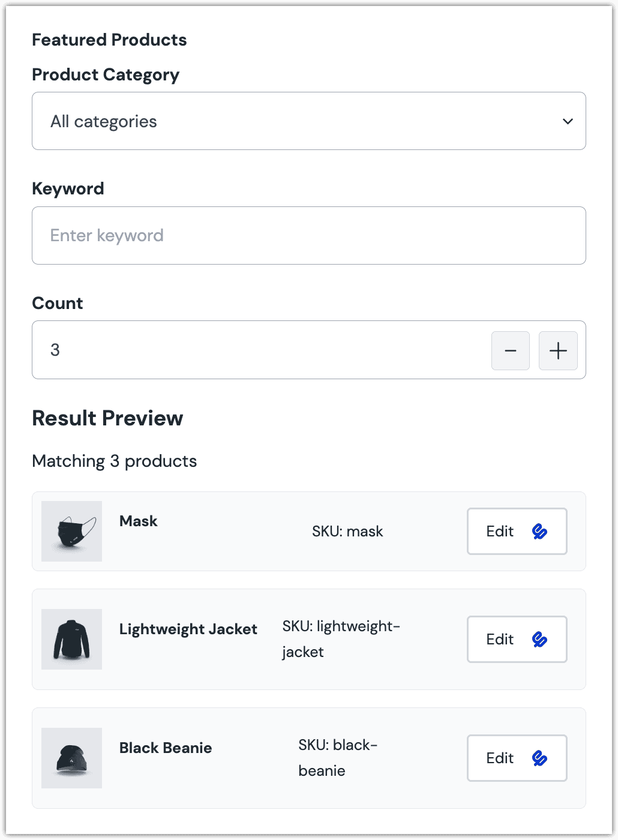Screen dimensions: 618x840
Task: Decrease count with the minus button
Action: pyautogui.click(x=511, y=350)
